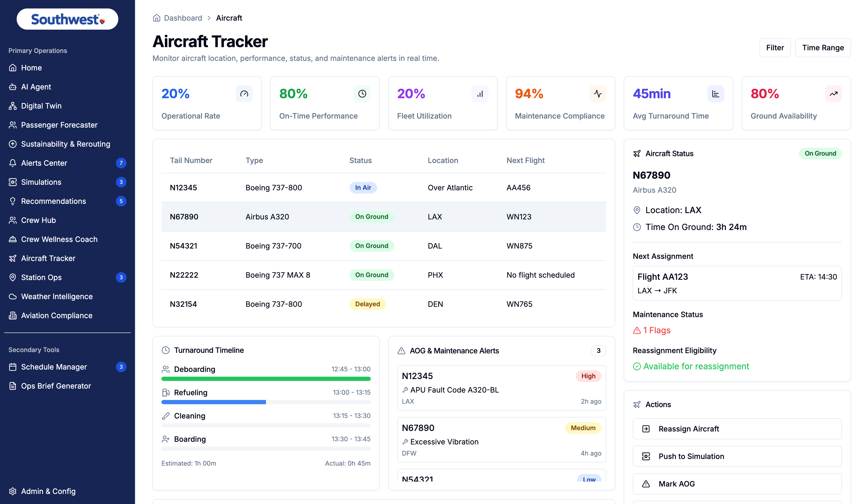This screenshot has height=504, width=868.
Task: Click the AI Agent robot icon
Action: (x=13, y=87)
